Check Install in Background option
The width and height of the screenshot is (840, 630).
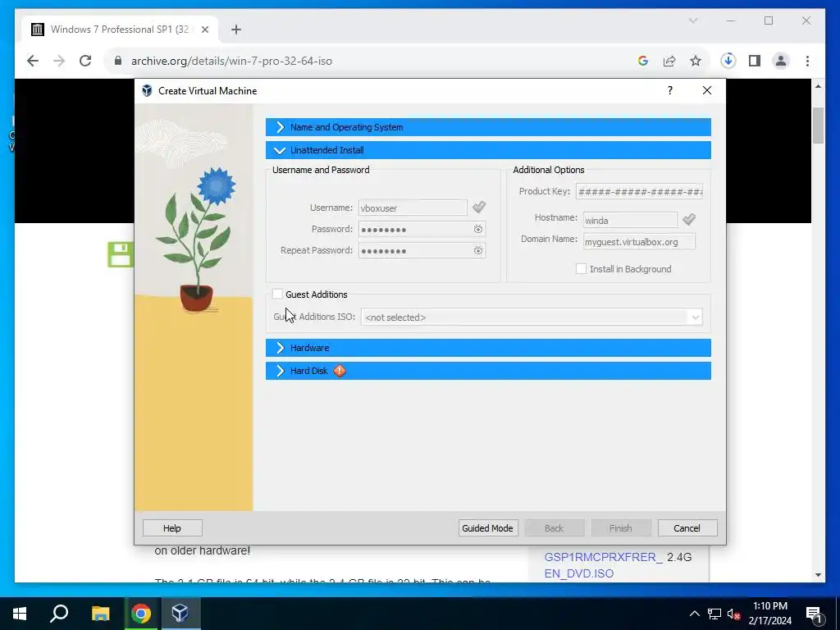coord(581,269)
